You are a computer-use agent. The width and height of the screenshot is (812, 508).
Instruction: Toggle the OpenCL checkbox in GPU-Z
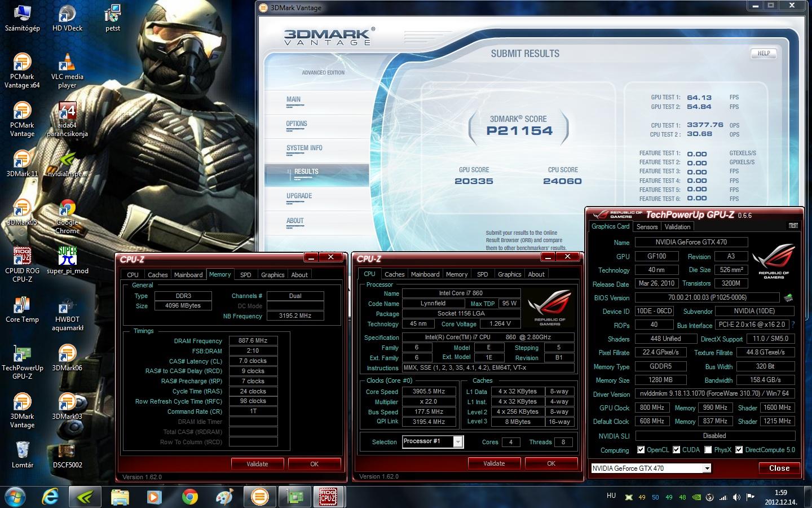click(x=641, y=450)
